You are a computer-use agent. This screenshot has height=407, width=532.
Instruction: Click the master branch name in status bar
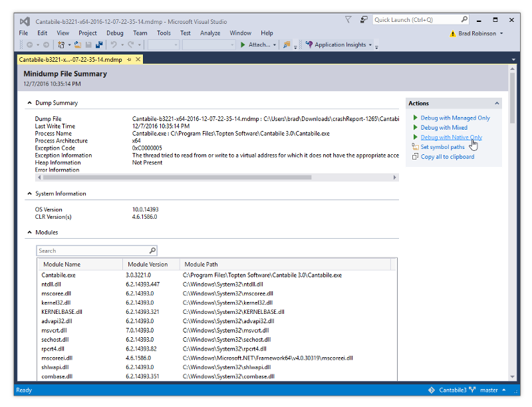point(489,390)
